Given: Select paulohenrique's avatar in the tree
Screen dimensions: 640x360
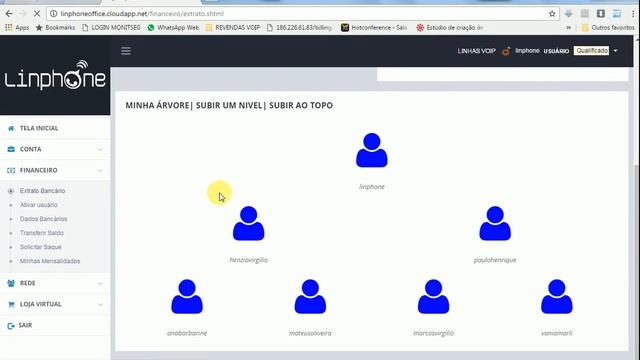Looking at the screenshot, I should point(495,223).
